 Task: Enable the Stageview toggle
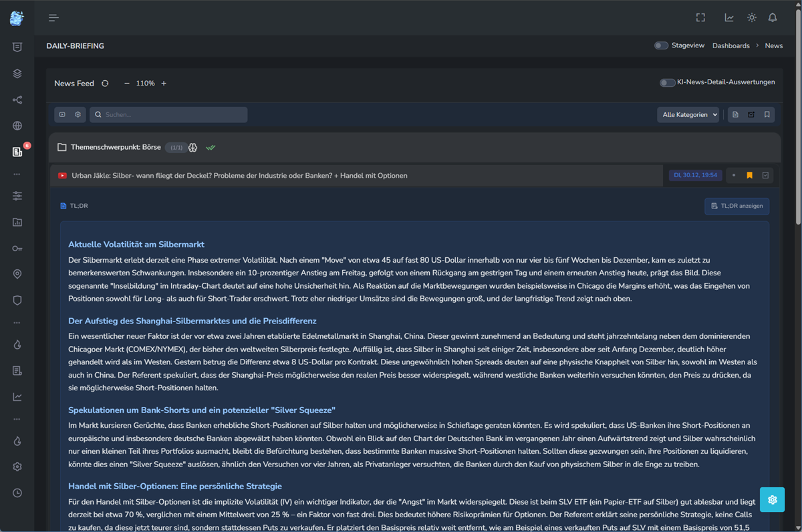661,45
